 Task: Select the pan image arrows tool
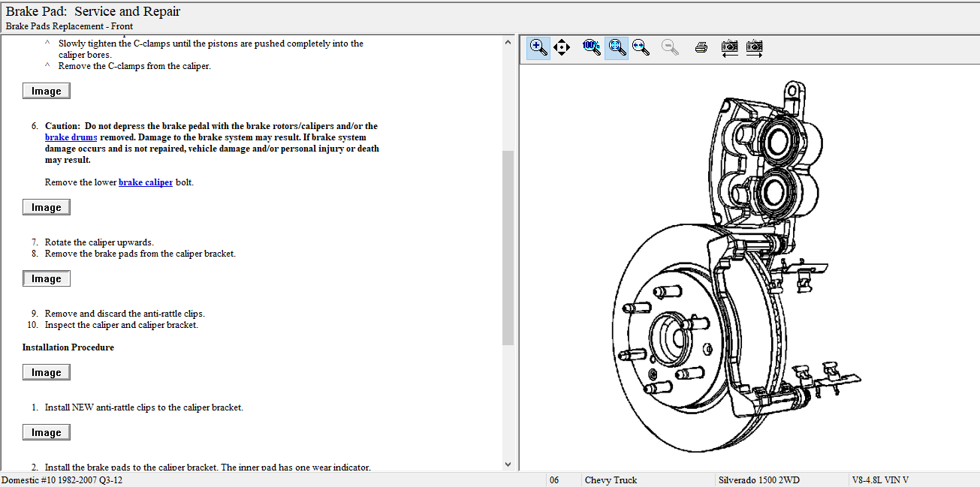tap(562, 47)
